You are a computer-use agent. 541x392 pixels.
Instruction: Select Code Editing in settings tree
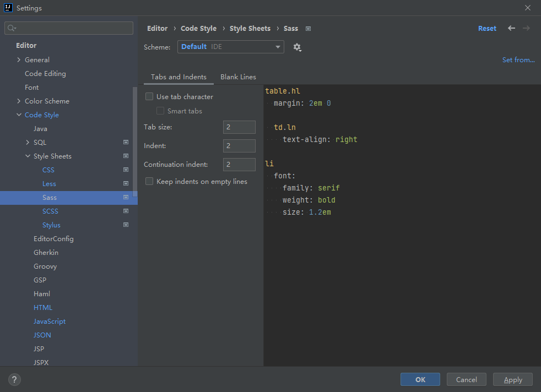pos(45,73)
